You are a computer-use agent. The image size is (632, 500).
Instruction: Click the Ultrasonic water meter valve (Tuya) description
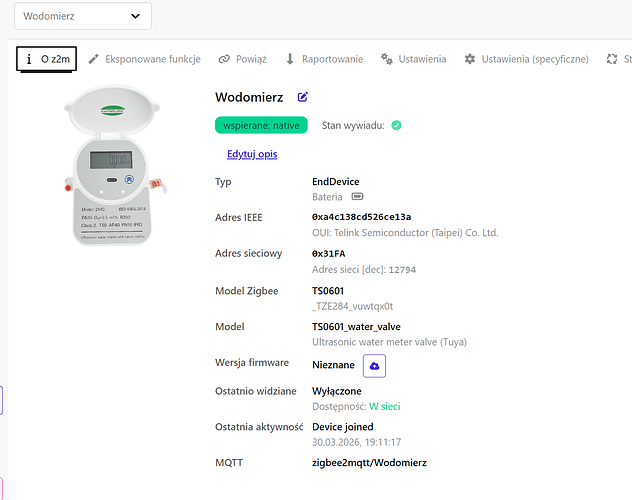tap(389, 342)
